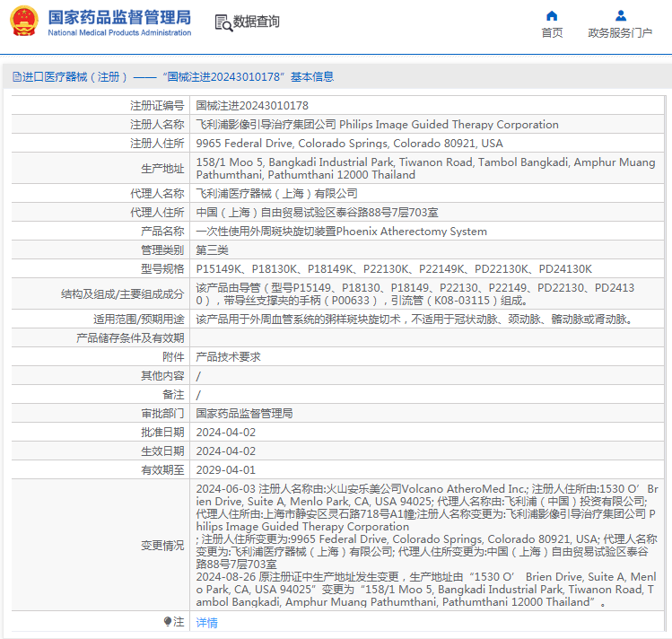The width and height of the screenshot is (672, 639).
Task: Click 国家药品监督管理局 site title
Action: 119,18
